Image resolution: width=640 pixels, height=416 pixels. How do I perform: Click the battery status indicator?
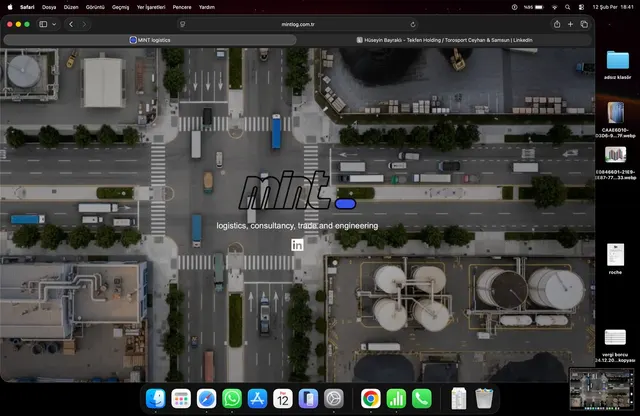click(x=534, y=7)
